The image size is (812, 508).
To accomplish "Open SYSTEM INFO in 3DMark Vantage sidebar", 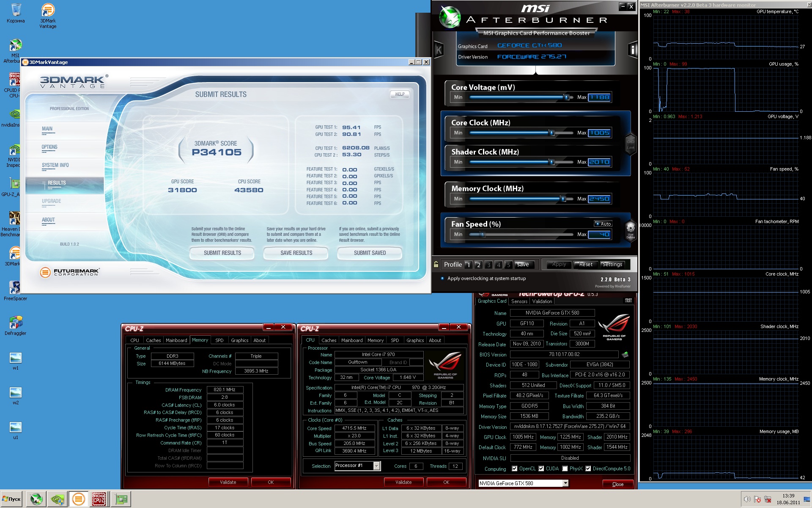I will click(55, 166).
